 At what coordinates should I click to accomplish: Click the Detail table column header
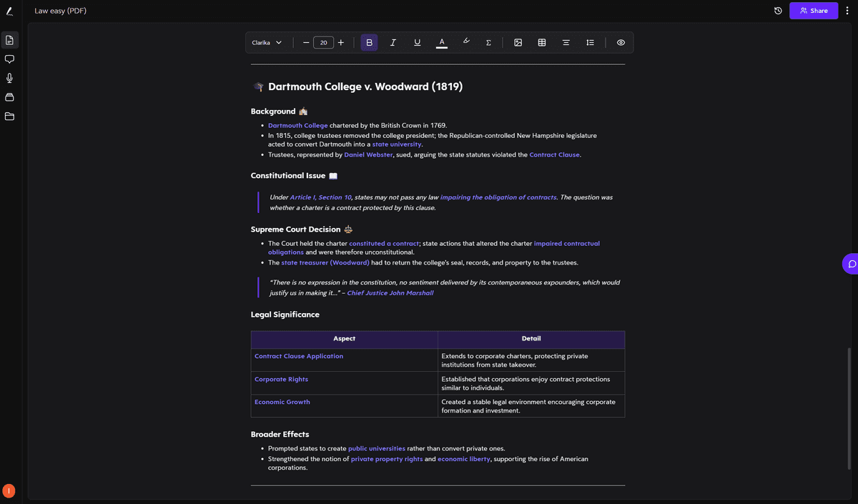coord(531,339)
